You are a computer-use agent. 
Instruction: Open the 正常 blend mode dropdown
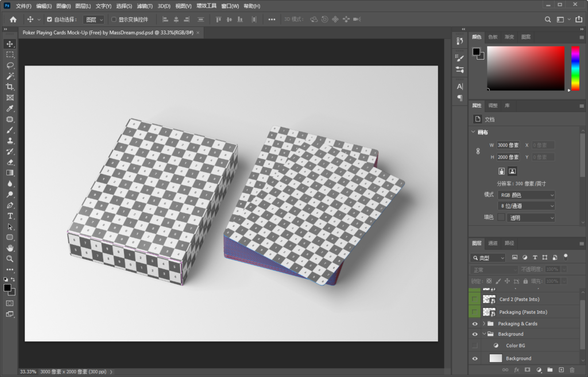pyautogui.click(x=494, y=270)
